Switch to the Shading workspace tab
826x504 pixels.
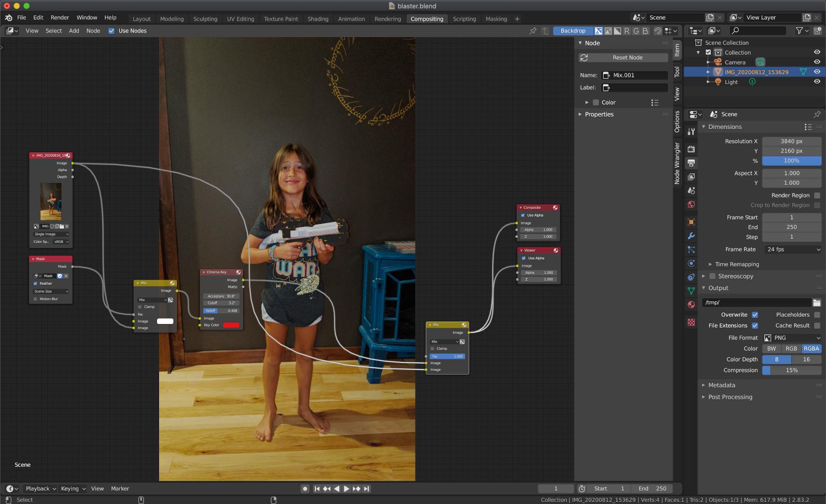tap(318, 19)
